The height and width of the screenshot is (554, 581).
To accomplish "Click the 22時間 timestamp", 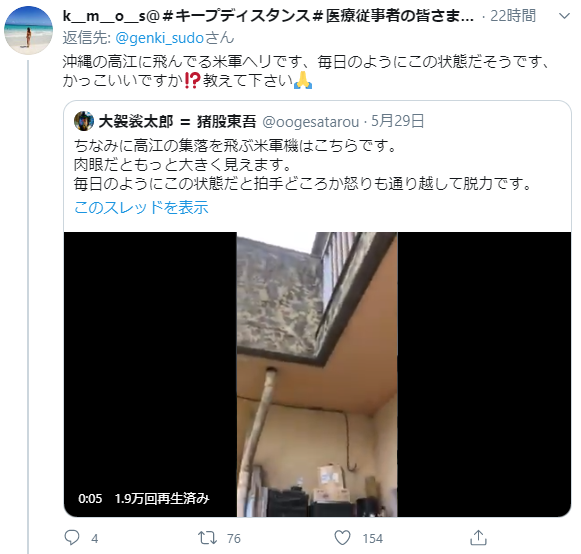I will pyautogui.click(x=513, y=16).
